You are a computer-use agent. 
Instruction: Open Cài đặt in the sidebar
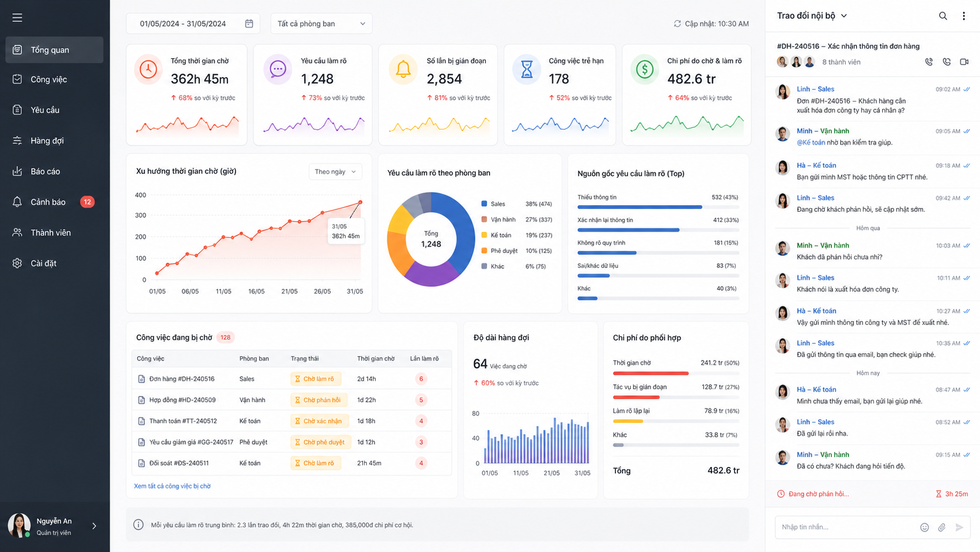tap(55, 263)
